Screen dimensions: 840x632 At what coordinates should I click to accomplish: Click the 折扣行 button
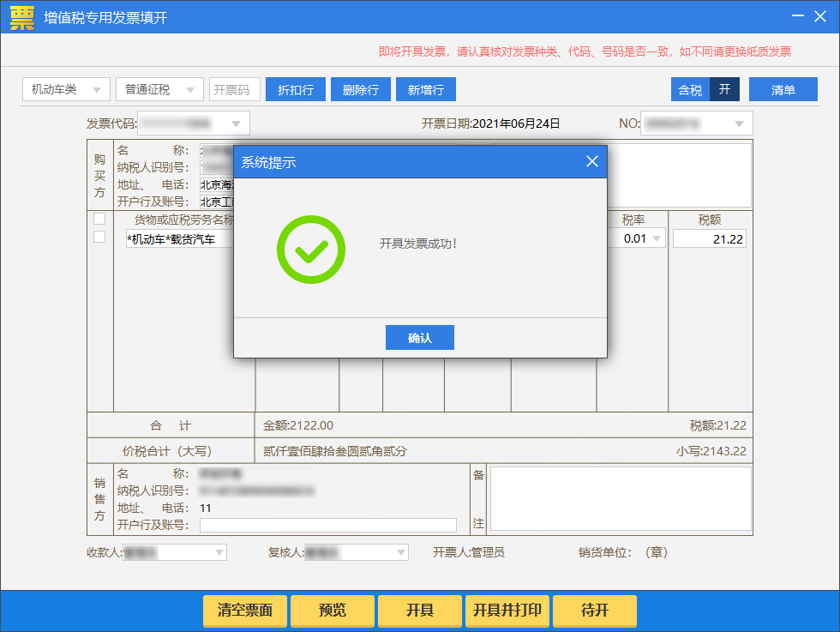click(x=296, y=89)
